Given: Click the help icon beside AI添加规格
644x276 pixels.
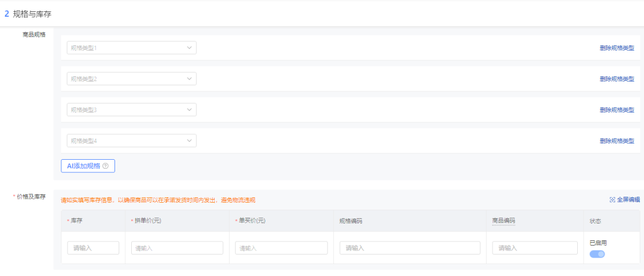Looking at the screenshot, I should [x=106, y=166].
